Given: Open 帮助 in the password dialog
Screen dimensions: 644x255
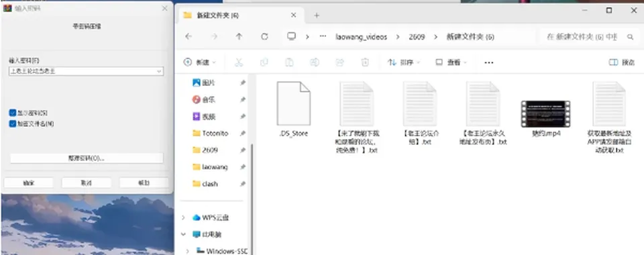Looking at the screenshot, I should pos(144,183).
